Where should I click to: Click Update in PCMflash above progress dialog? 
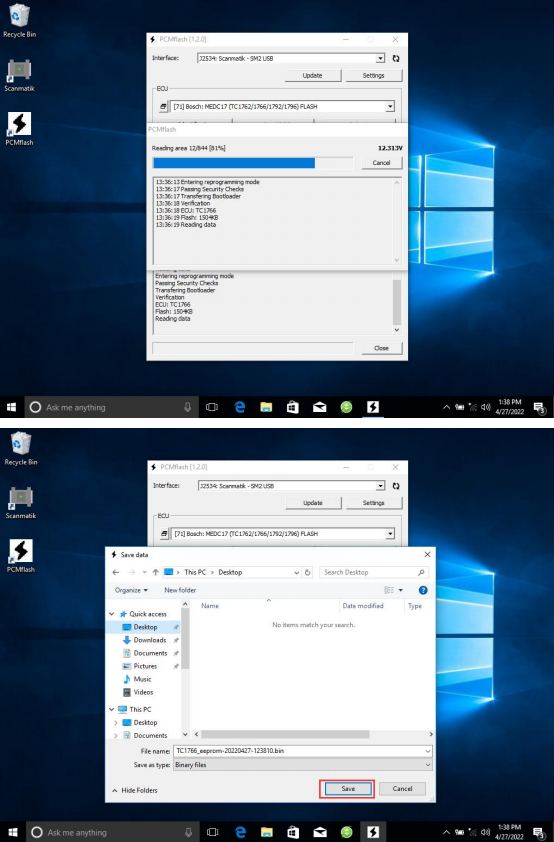point(312,76)
